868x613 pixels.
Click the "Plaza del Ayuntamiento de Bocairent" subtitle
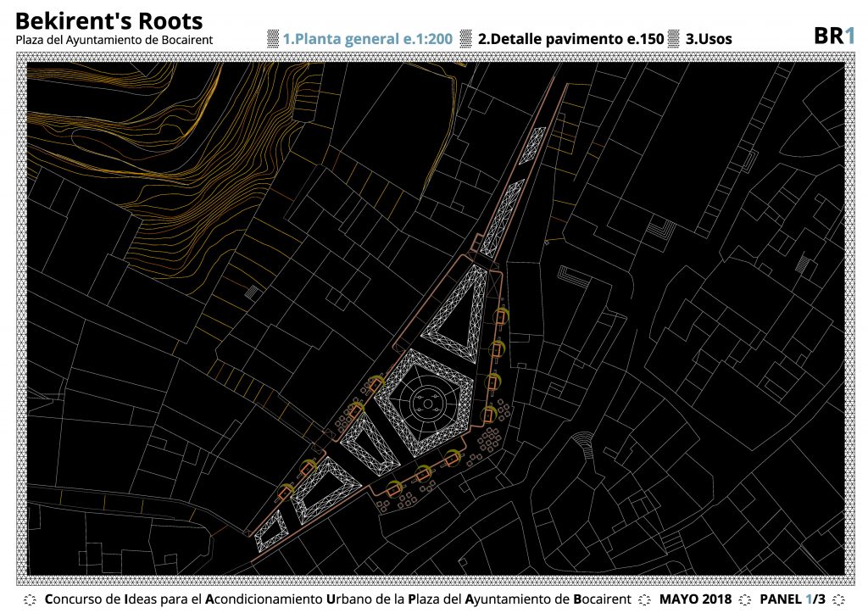tap(114, 40)
